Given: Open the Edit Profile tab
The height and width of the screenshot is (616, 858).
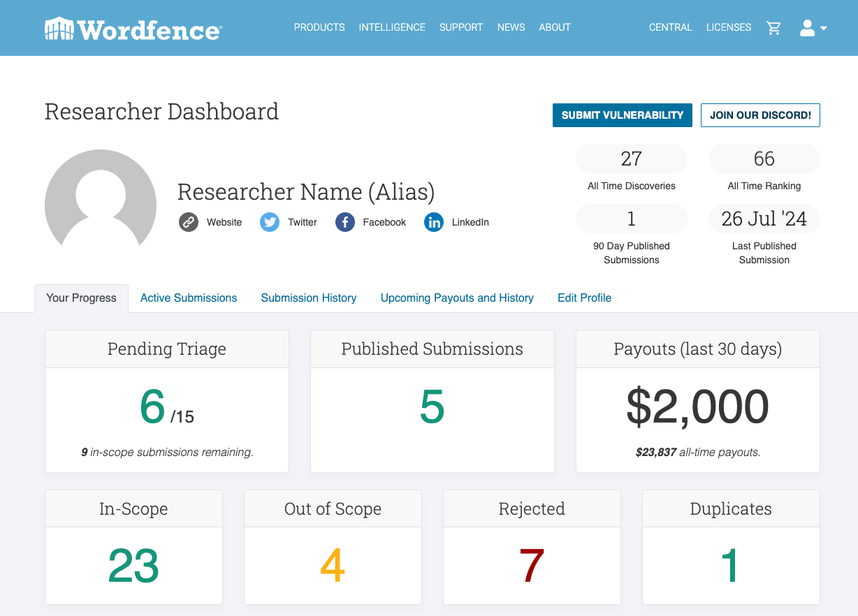Looking at the screenshot, I should click(584, 298).
